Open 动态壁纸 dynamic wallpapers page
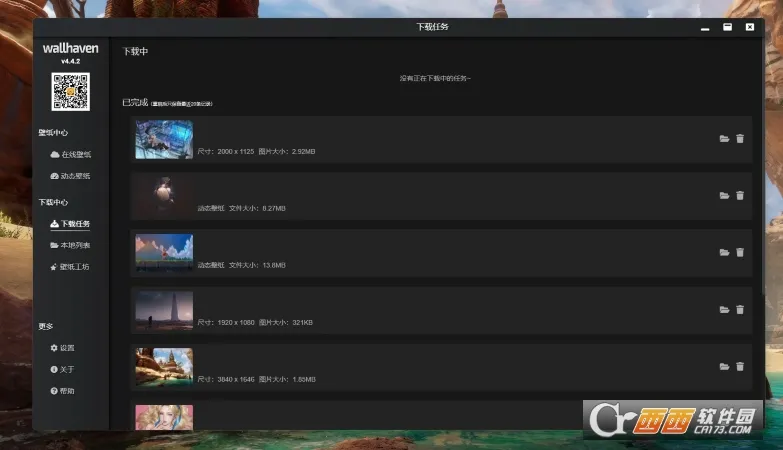783x450 pixels. (70, 176)
